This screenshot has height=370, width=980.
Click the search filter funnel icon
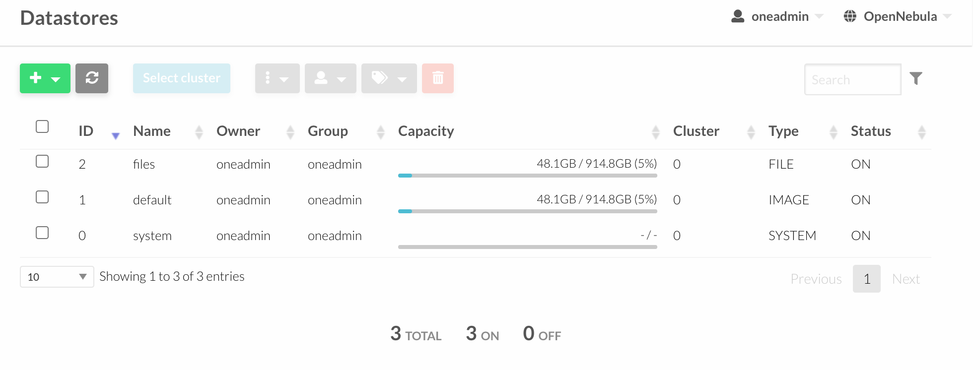coord(916,78)
